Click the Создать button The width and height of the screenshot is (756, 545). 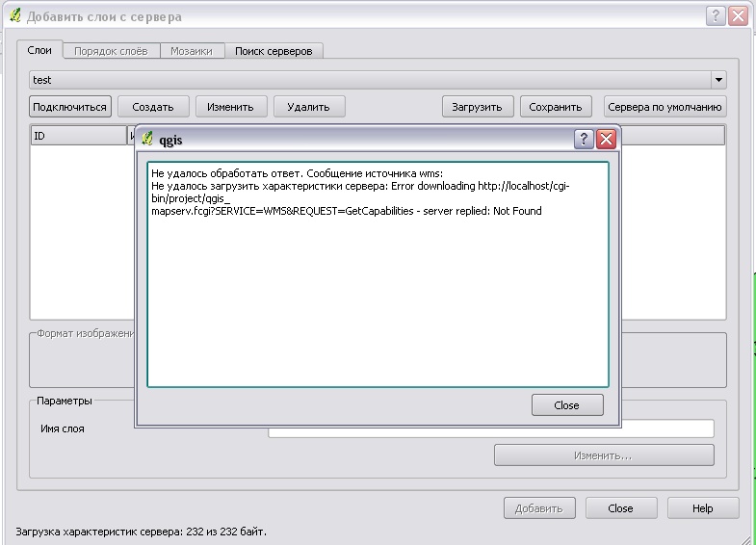pyautogui.click(x=153, y=107)
